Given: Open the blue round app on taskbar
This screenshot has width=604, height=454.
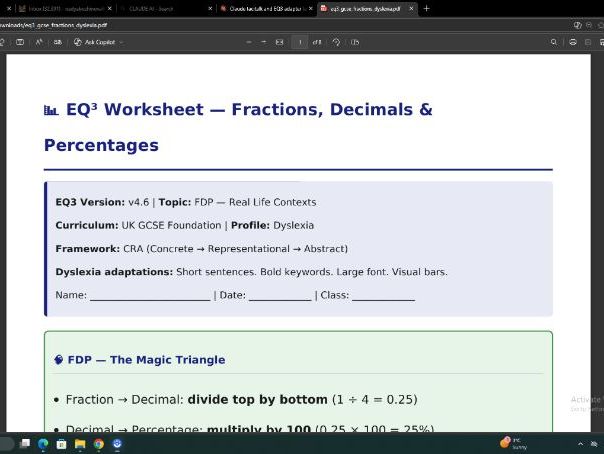Looking at the screenshot, I should click(x=117, y=444).
